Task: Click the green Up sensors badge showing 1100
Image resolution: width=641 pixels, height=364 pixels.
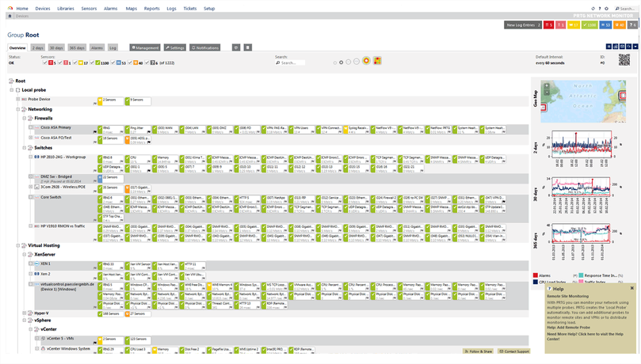Action: click(589, 25)
